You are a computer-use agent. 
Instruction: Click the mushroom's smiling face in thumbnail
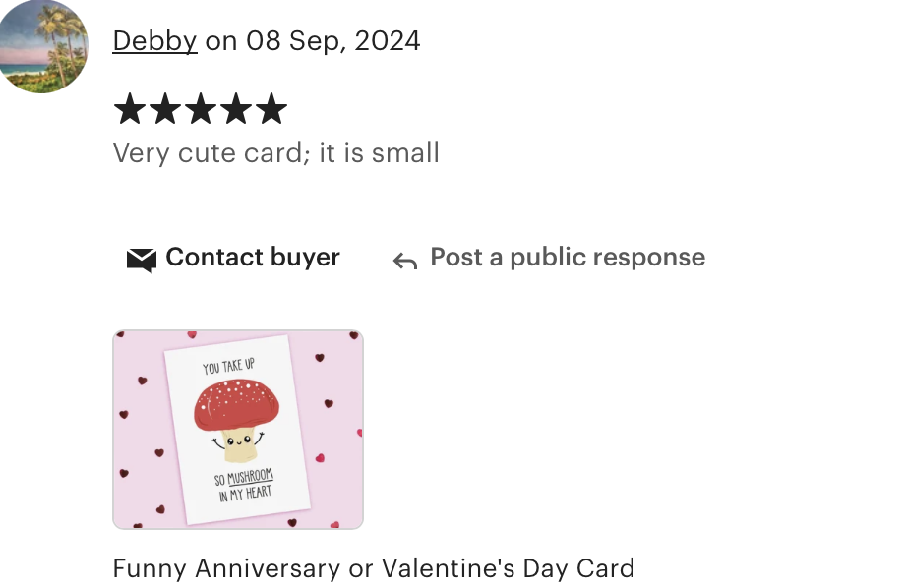coord(238,442)
